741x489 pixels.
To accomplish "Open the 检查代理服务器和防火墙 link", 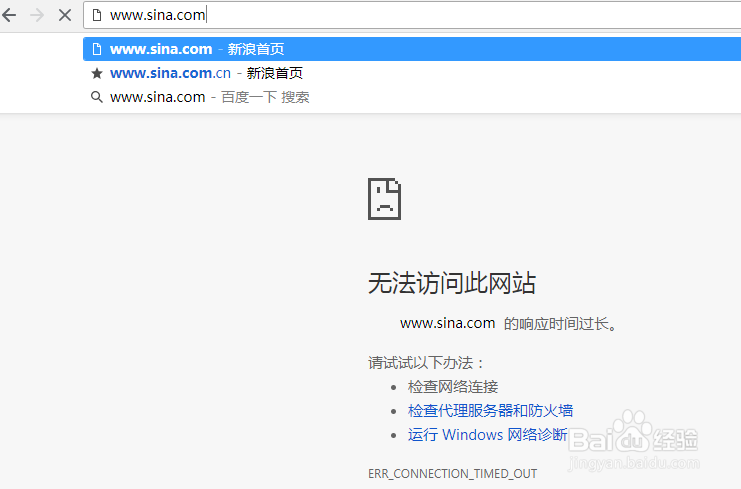I will [x=491, y=411].
